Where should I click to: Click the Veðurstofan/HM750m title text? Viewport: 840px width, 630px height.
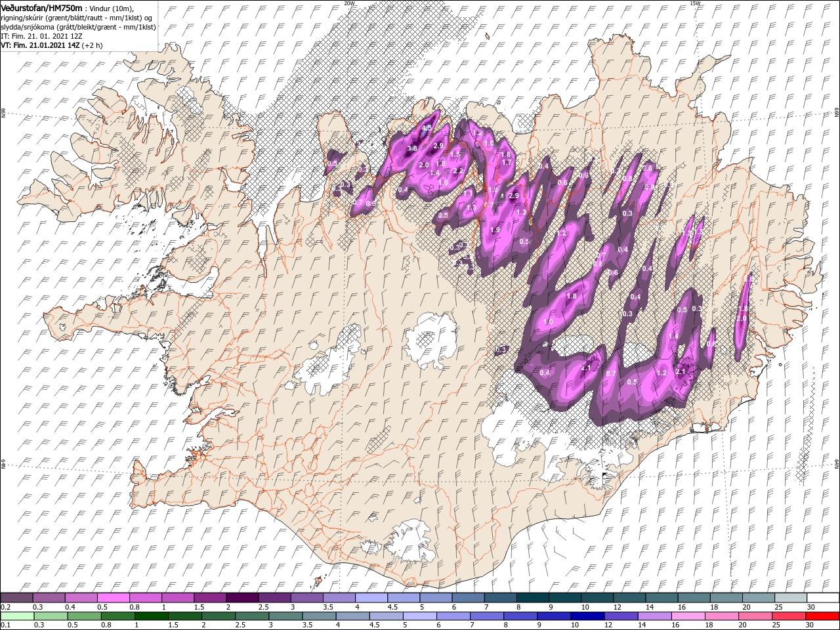[x=41, y=7]
